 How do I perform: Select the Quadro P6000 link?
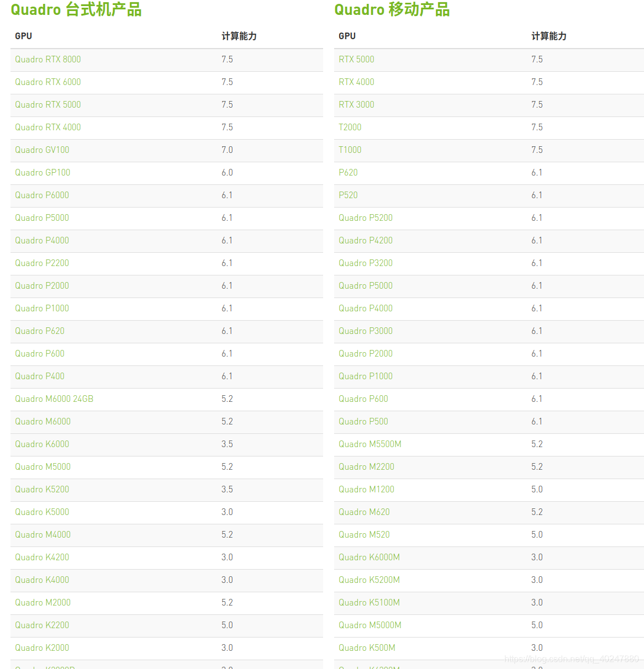[x=42, y=195]
